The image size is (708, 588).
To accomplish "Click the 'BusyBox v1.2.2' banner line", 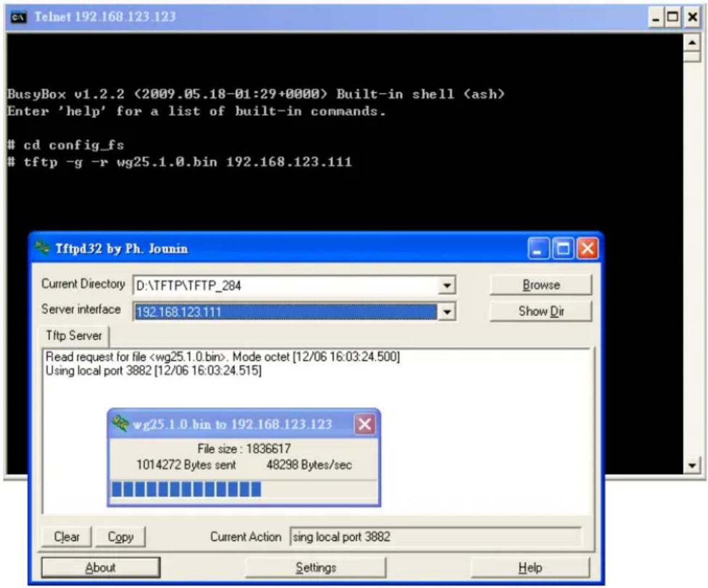I will point(256,94).
